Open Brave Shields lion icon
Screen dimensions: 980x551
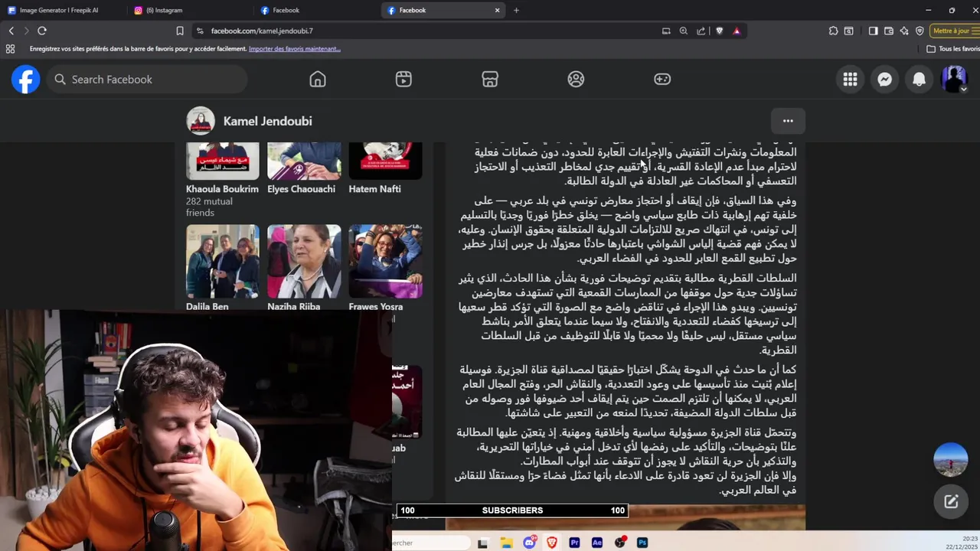(x=720, y=31)
